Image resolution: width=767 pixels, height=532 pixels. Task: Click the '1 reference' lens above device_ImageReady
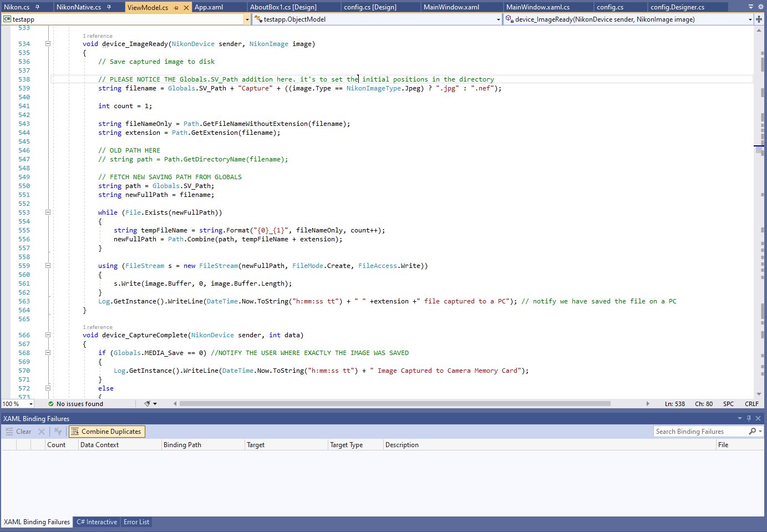[x=98, y=36]
